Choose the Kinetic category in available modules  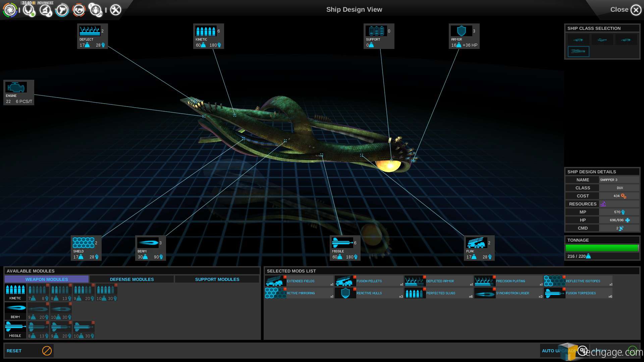[15, 292]
